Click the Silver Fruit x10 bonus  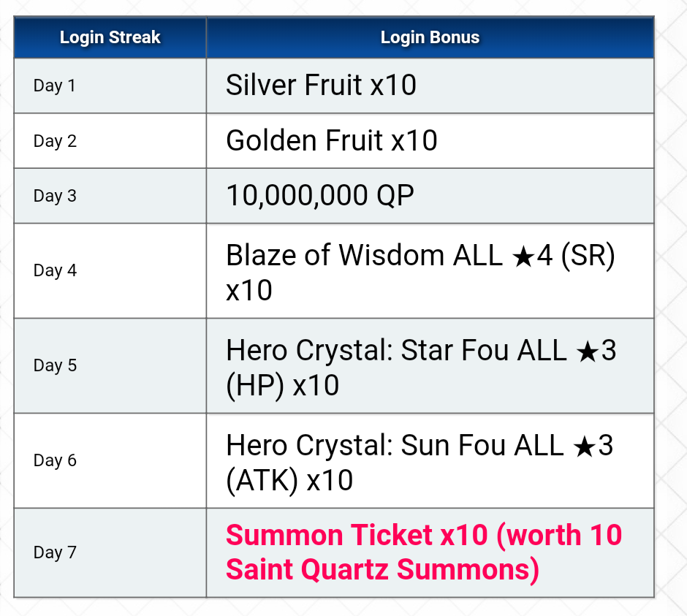coord(321,85)
